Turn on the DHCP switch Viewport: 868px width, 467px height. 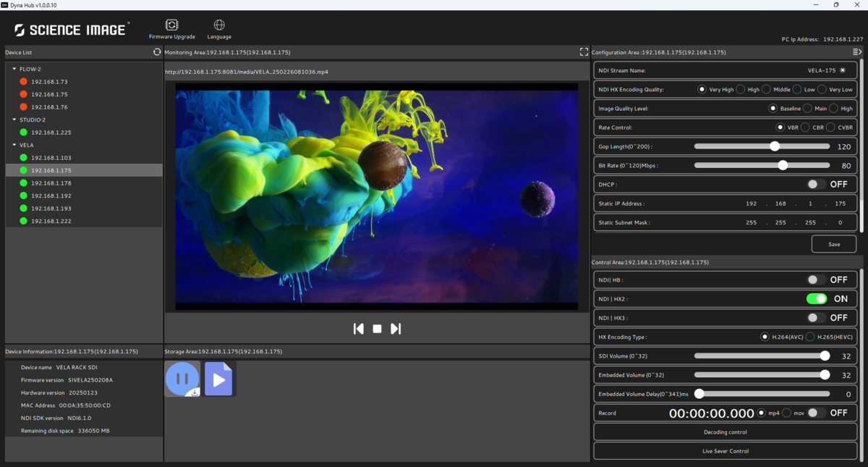817,185
